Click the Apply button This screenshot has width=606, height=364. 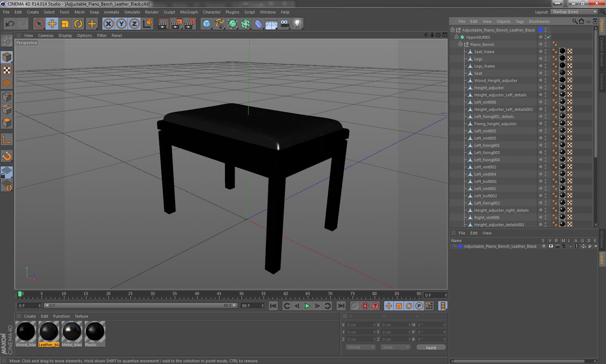tap(431, 347)
